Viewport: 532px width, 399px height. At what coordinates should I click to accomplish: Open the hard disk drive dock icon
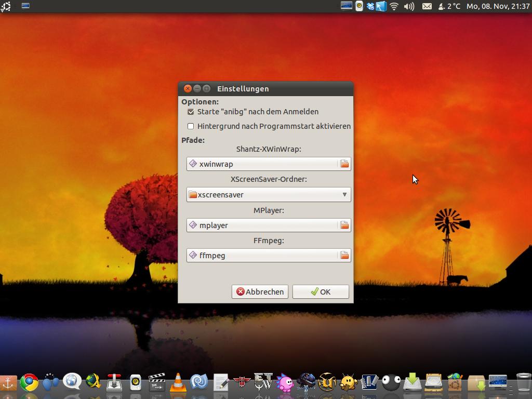tap(434, 382)
